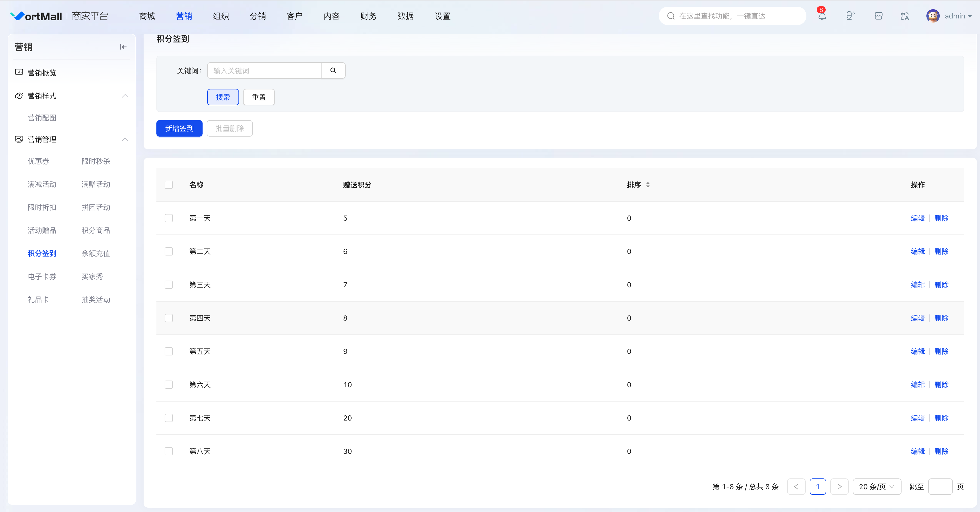Collapse the 营销样式 section chevron
Viewport: 980px width, 512px height.
[x=125, y=96]
